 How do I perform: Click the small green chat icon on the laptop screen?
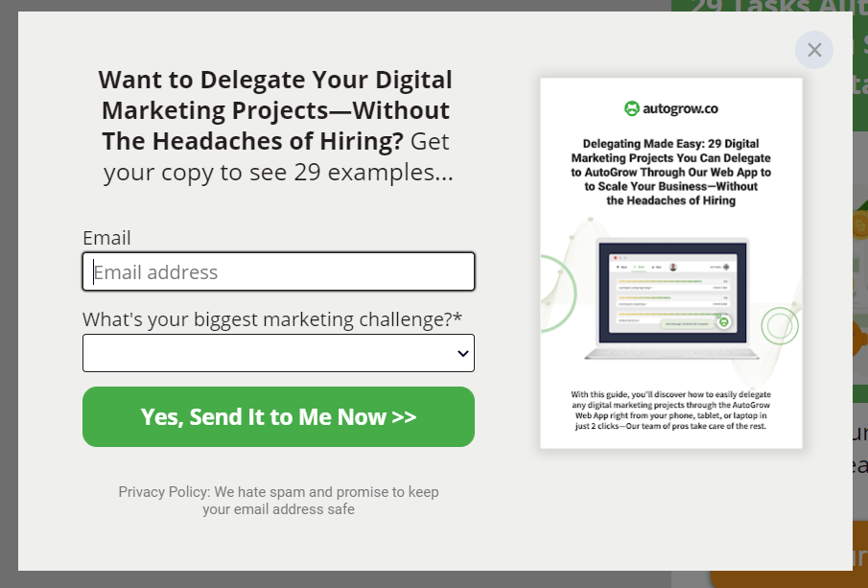[723, 321]
